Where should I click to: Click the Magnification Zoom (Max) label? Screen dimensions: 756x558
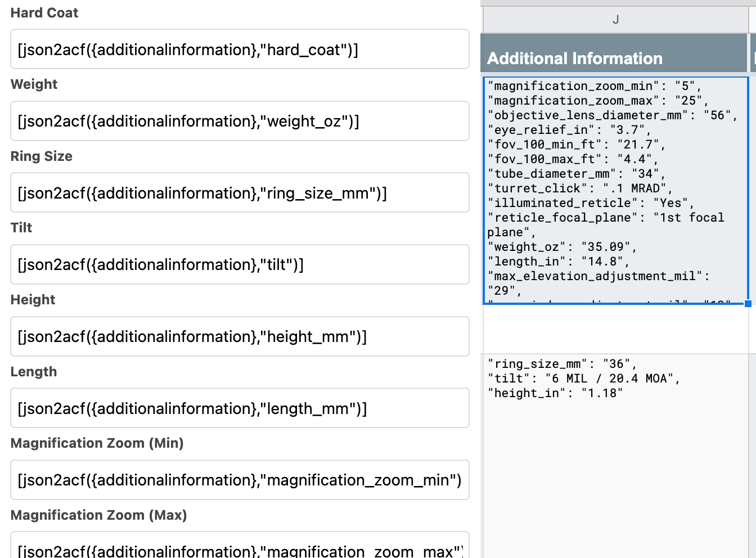[x=98, y=515]
